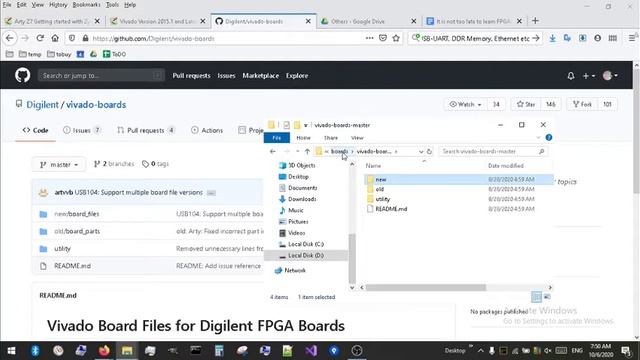This screenshot has height=360, width=640.
Task: Save page to Pocket icon
Action: pyautogui.click(x=383, y=38)
